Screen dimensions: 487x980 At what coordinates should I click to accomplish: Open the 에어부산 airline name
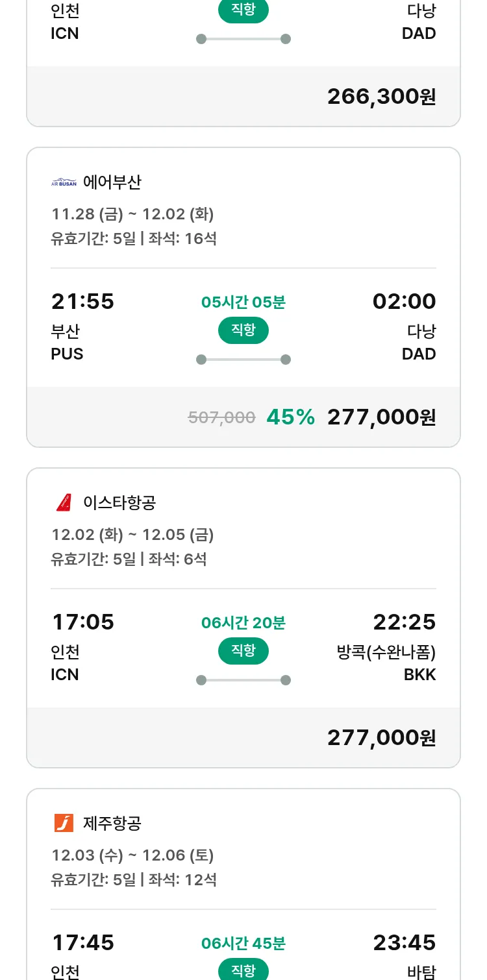pyautogui.click(x=112, y=182)
